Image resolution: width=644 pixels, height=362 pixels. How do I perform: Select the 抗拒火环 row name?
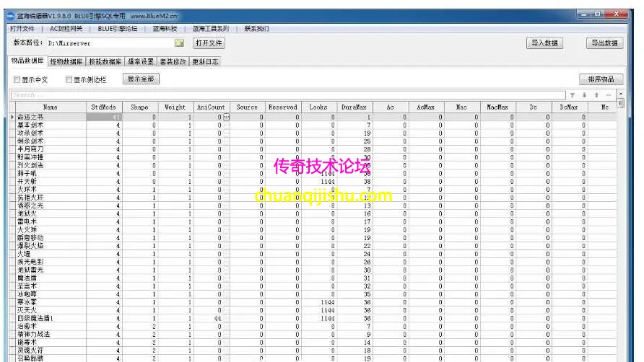[x=30, y=198]
